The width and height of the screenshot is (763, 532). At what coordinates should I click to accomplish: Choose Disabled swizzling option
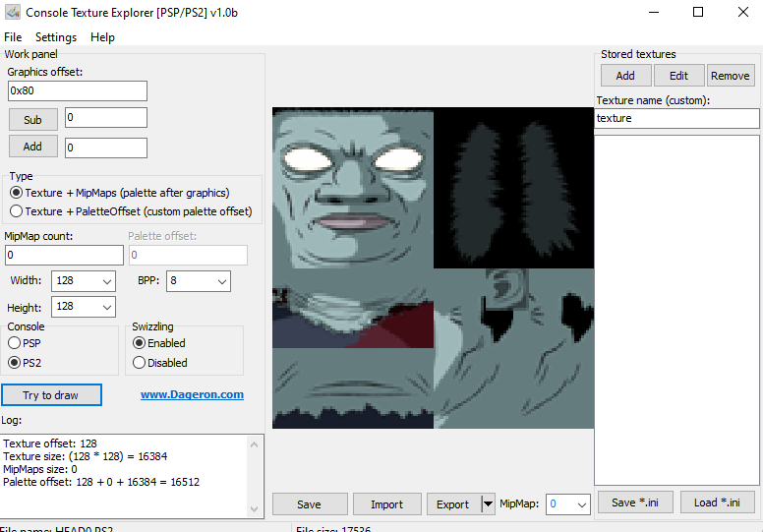160,363
